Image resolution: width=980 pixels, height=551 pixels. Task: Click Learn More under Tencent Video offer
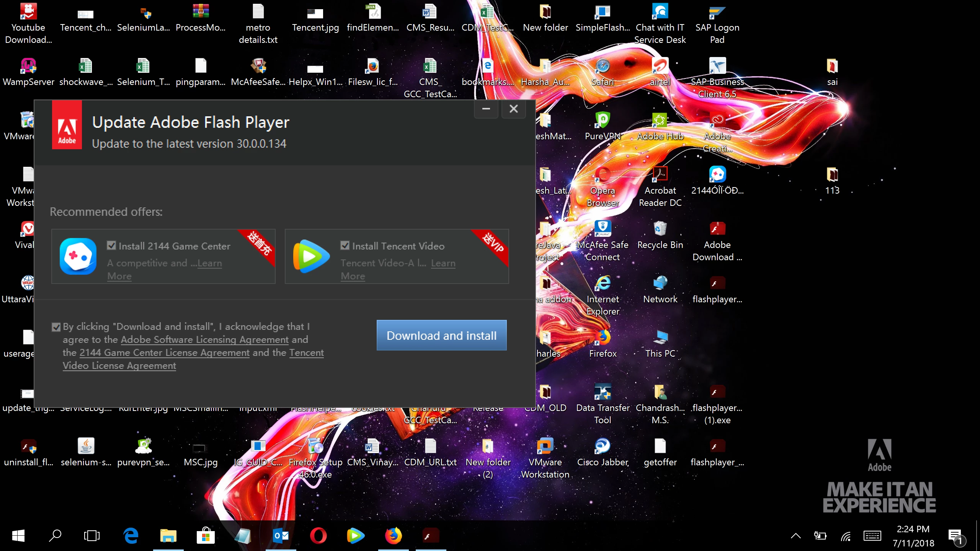443,263
